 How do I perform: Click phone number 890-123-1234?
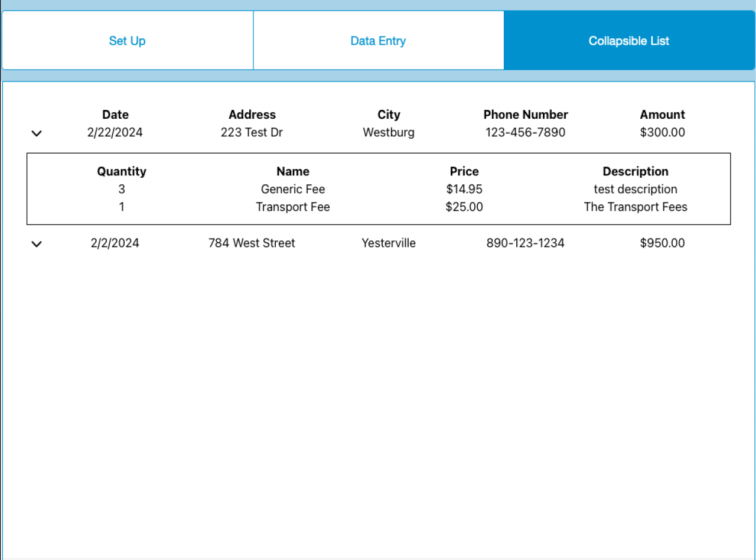point(526,243)
